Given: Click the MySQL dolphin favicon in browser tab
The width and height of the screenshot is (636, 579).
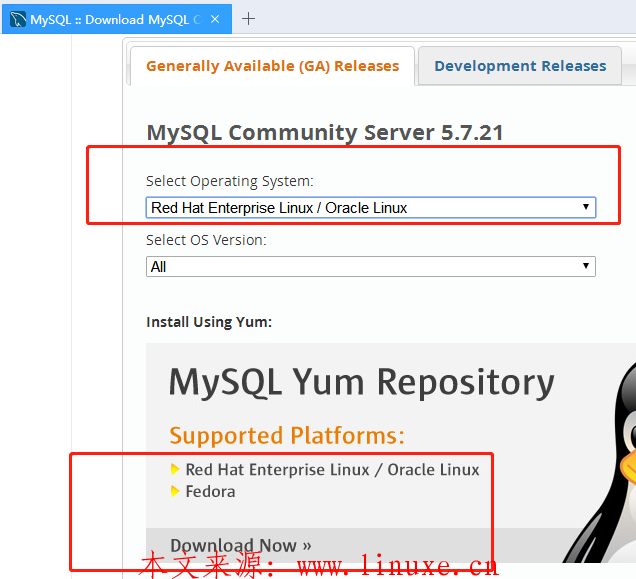Looking at the screenshot, I should click(x=18, y=19).
